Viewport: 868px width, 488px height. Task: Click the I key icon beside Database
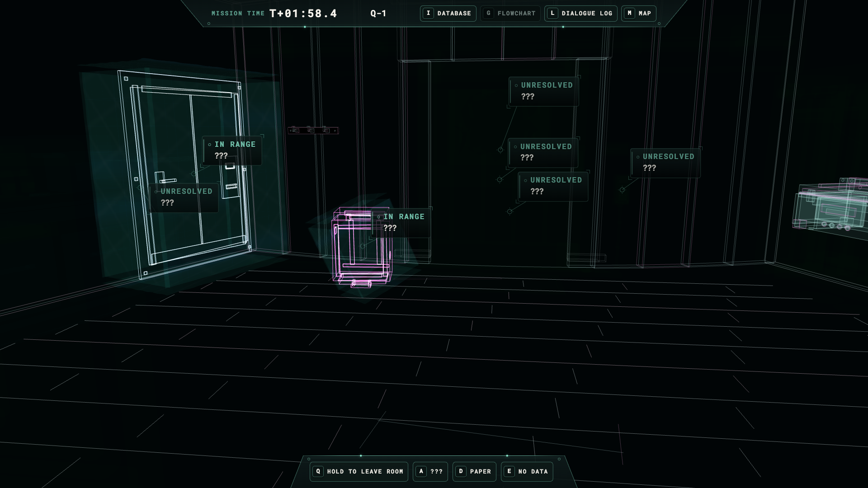click(x=428, y=14)
